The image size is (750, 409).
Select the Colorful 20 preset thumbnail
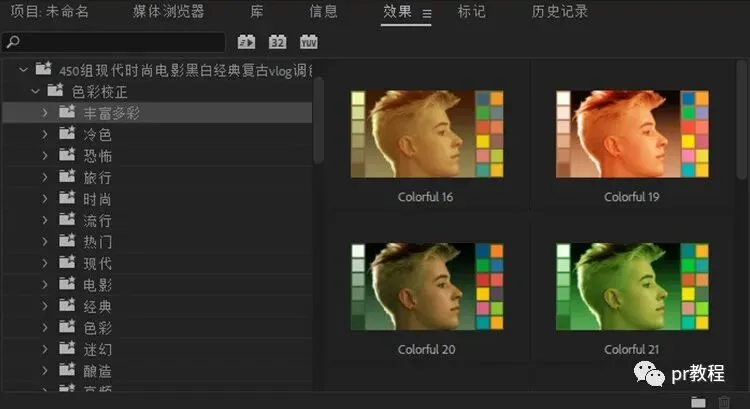[427, 287]
